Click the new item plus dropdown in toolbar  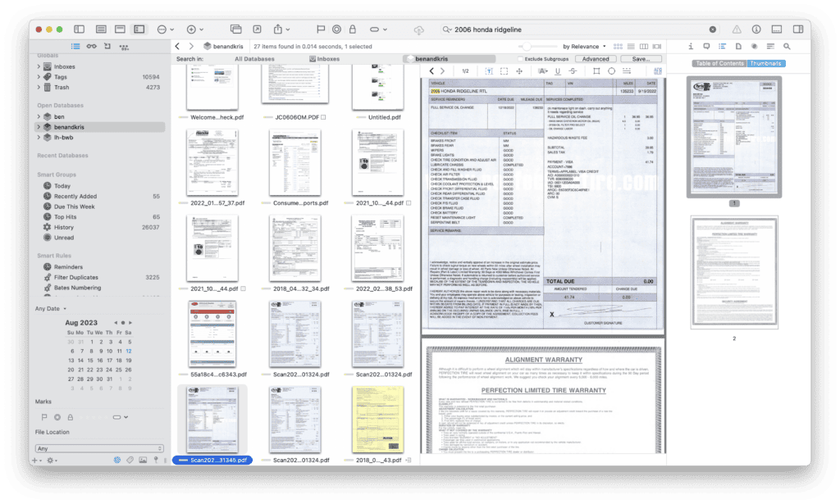tap(194, 30)
